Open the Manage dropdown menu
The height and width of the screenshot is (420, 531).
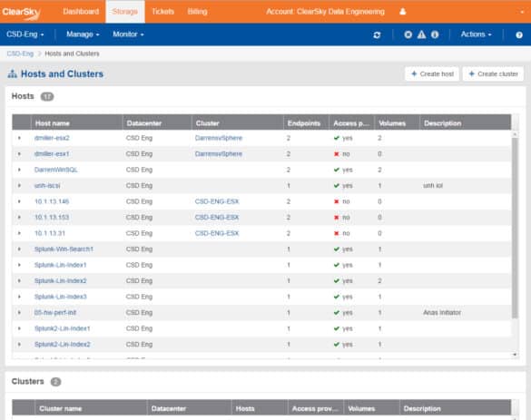83,34
